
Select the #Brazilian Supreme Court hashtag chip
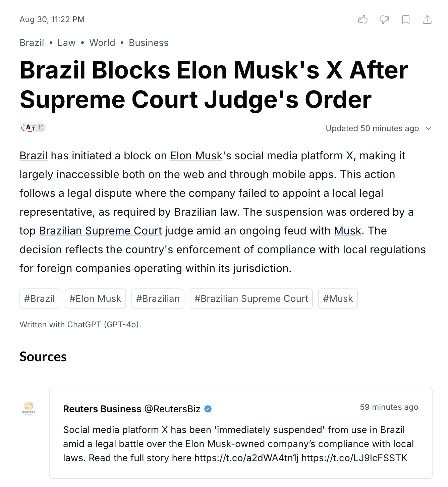[x=251, y=299]
